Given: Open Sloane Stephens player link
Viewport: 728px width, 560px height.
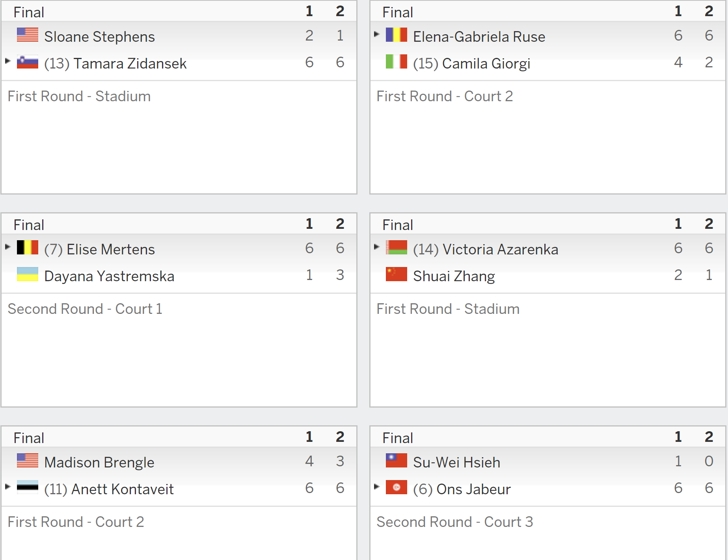Looking at the screenshot, I should (x=99, y=37).
